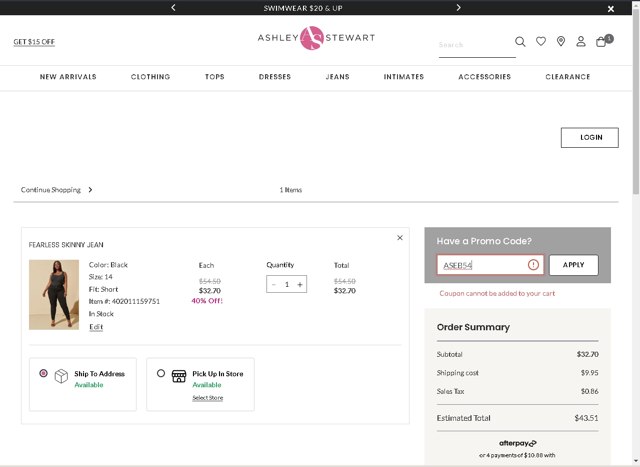Screen dimensions: 640x467
Task: Click the store pickup shop icon
Action: coord(179,376)
